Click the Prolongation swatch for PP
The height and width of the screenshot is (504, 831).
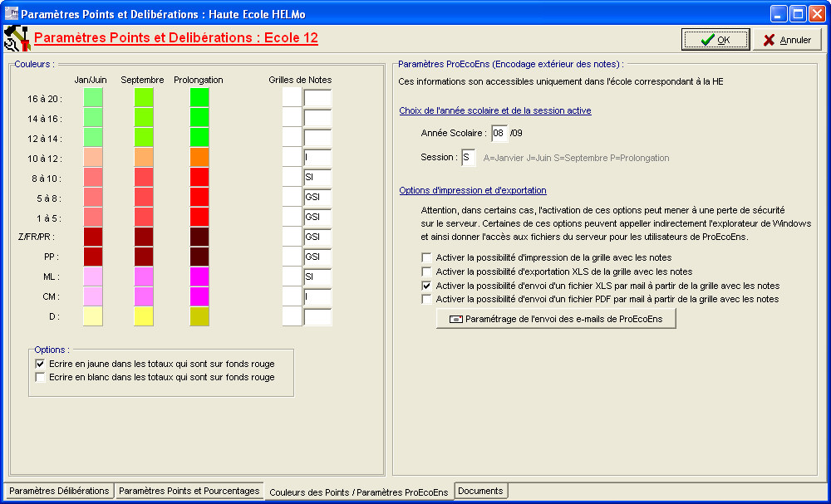[x=199, y=257]
